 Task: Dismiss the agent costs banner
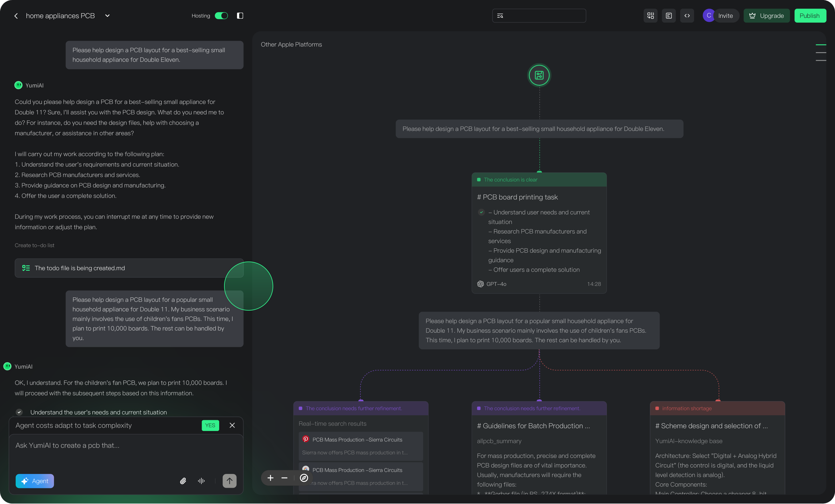232,425
